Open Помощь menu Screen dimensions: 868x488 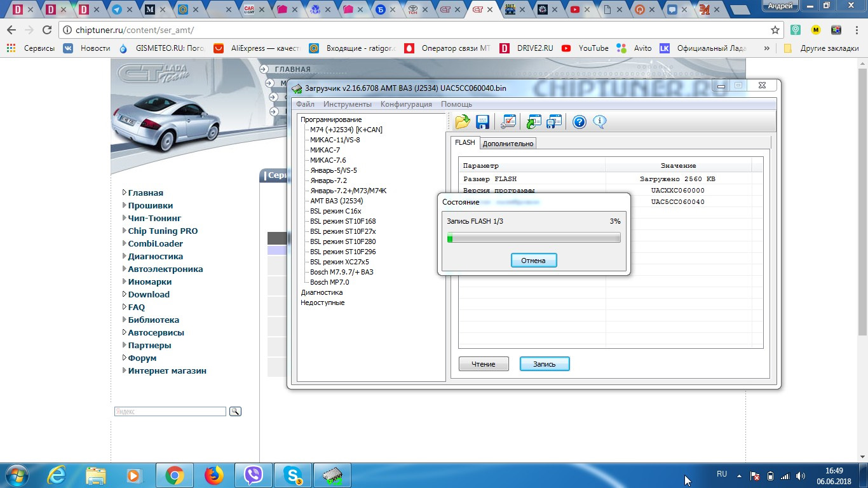[x=456, y=104]
